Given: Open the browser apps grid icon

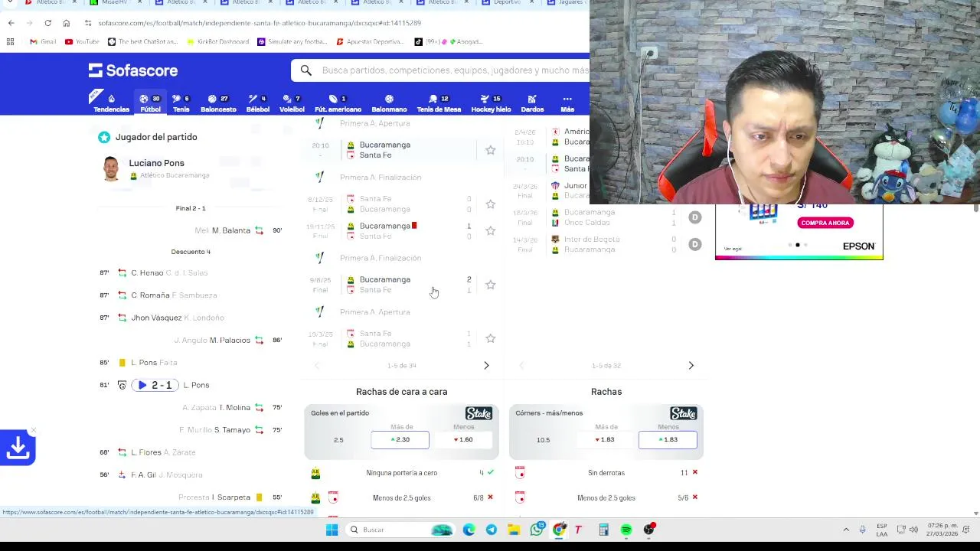Looking at the screenshot, I should 10,41.
